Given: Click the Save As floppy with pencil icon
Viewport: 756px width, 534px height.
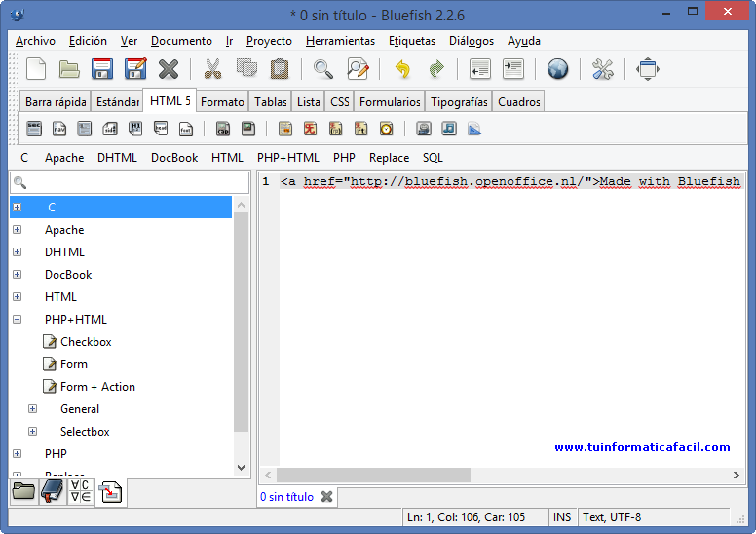Looking at the screenshot, I should click(135, 69).
